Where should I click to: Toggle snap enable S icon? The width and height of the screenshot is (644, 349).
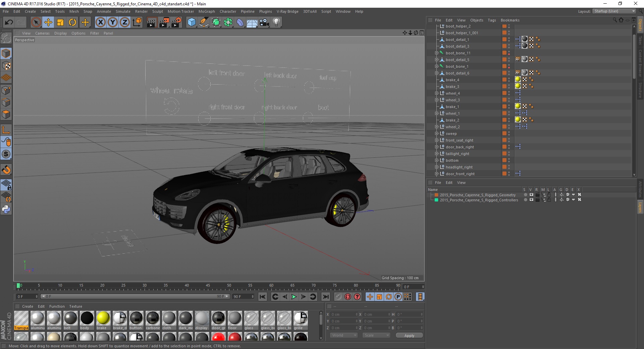pyautogui.click(x=6, y=154)
